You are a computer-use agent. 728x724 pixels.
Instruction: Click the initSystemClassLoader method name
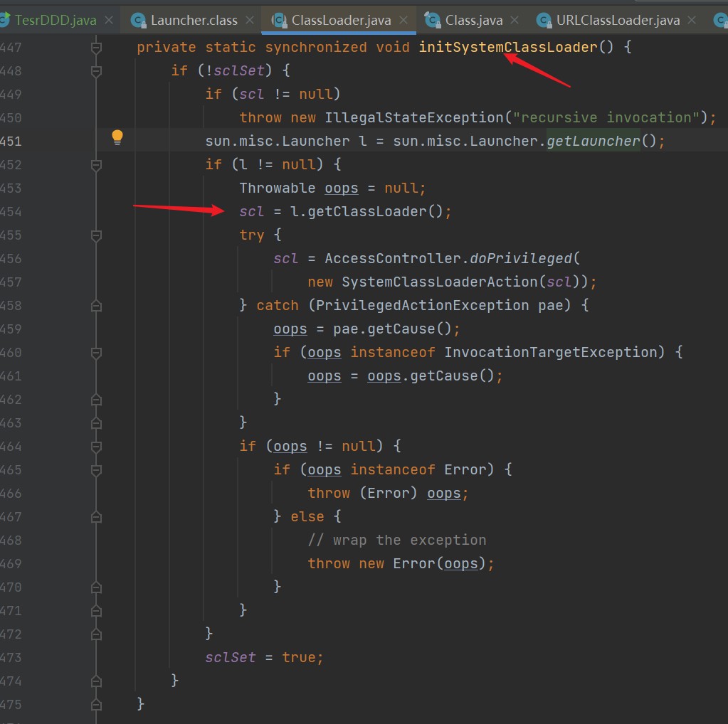tap(508, 48)
